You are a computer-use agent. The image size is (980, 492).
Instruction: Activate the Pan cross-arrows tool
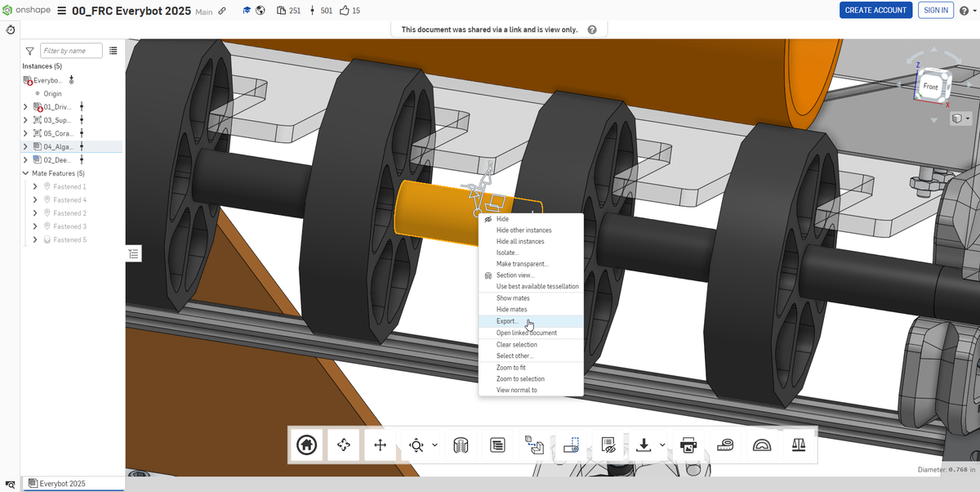pos(380,445)
